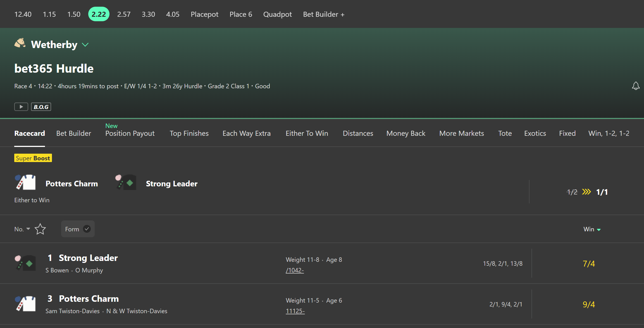The height and width of the screenshot is (328, 644).
Task: Select the 12.40 race time
Action: pos(23,14)
